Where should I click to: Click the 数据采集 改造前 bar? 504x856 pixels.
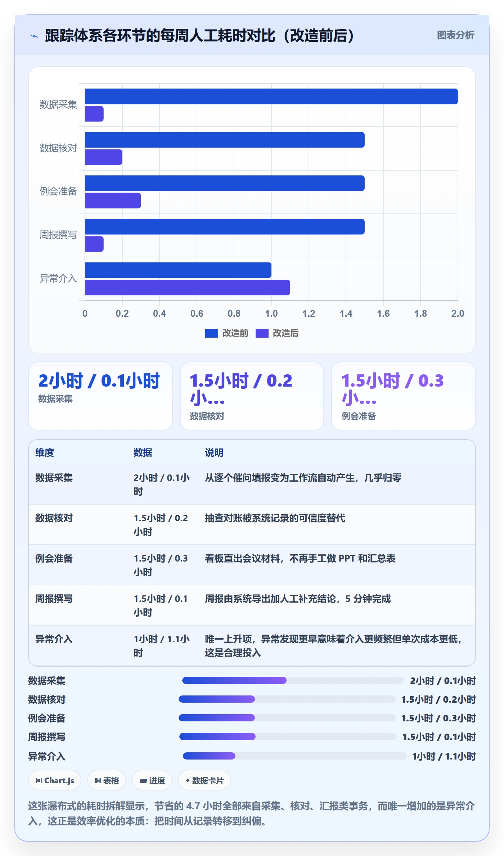pos(271,96)
